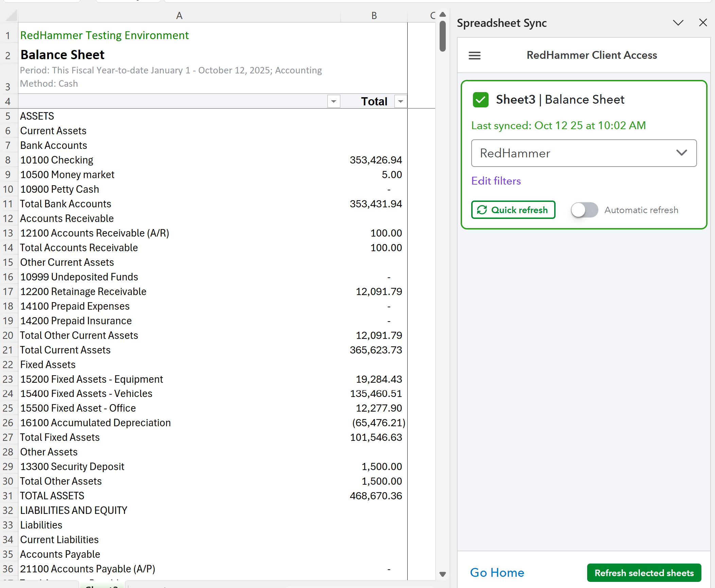Click the scroll down arrow of spreadsheet
Image resolution: width=715 pixels, height=588 pixels.
click(442, 574)
